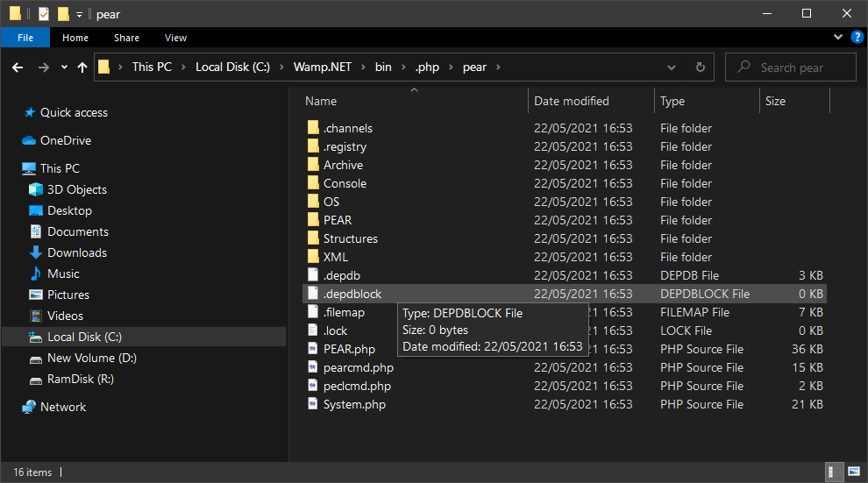
Task: Select the XML folder icon
Action: coord(313,257)
